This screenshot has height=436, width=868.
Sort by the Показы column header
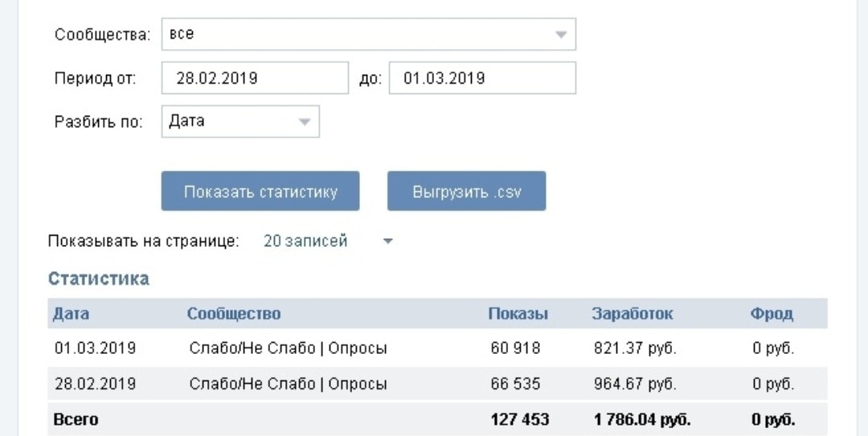click(518, 314)
